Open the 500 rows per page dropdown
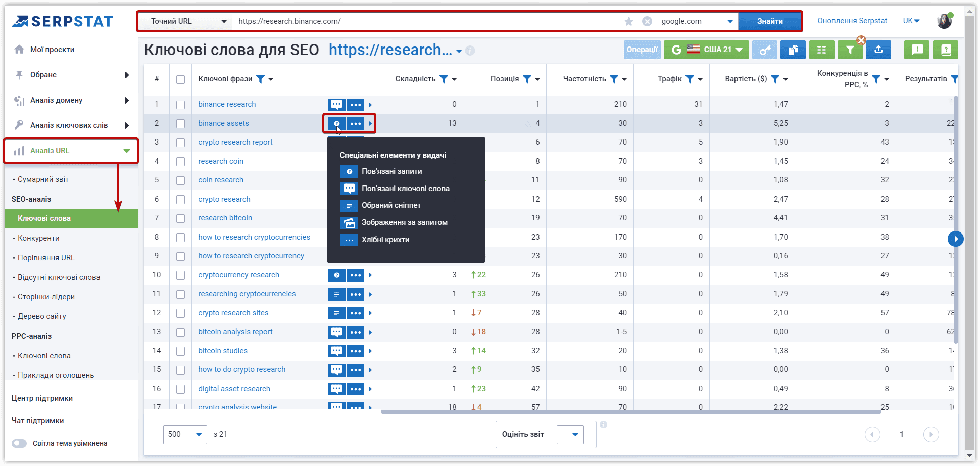Image resolution: width=980 pixels, height=466 pixels. pyautogui.click(x=185, y=434)
